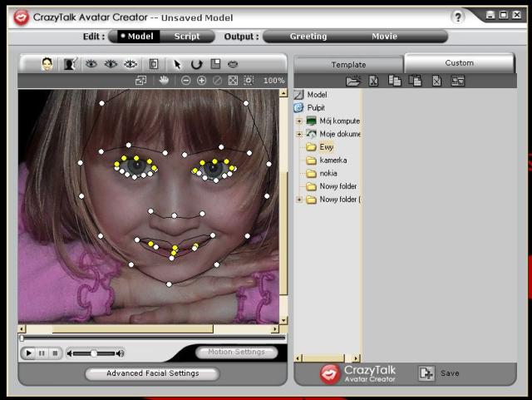
Task: Click the zoom in magnifier icon
Action: click(x=201, y=81)
